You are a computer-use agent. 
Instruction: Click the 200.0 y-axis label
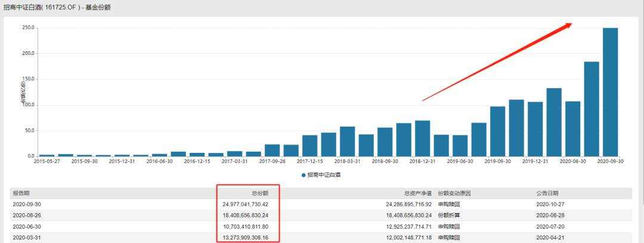[x=29, y=54]
